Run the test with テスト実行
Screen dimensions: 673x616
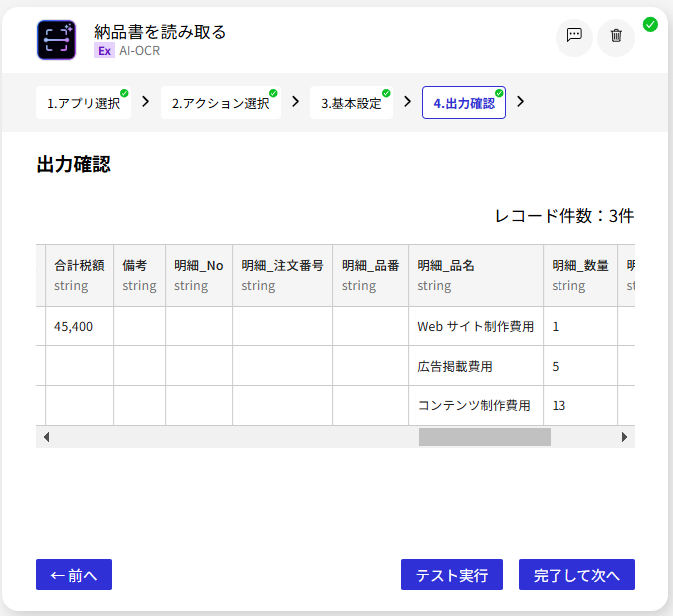[452, 574]
